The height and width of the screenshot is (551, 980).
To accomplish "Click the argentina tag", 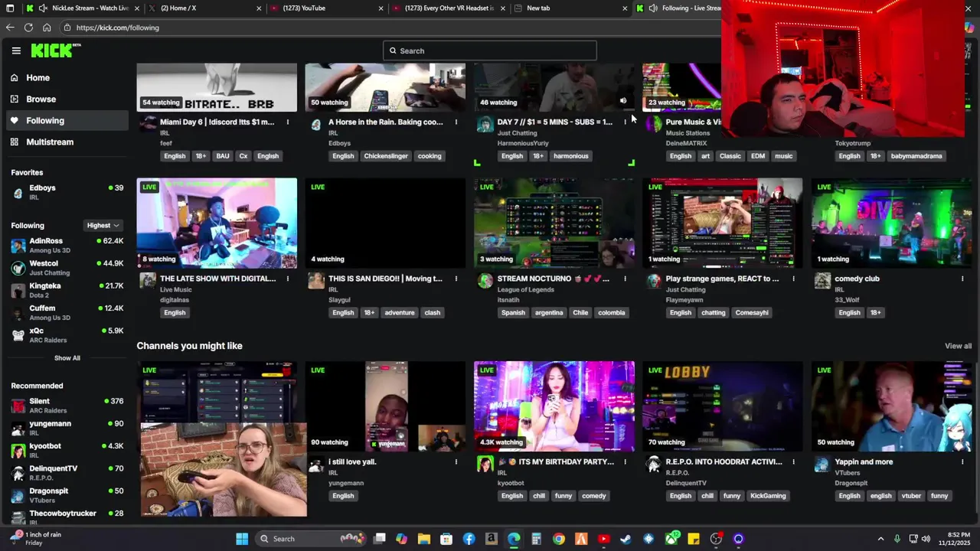I will click(549, 312).
